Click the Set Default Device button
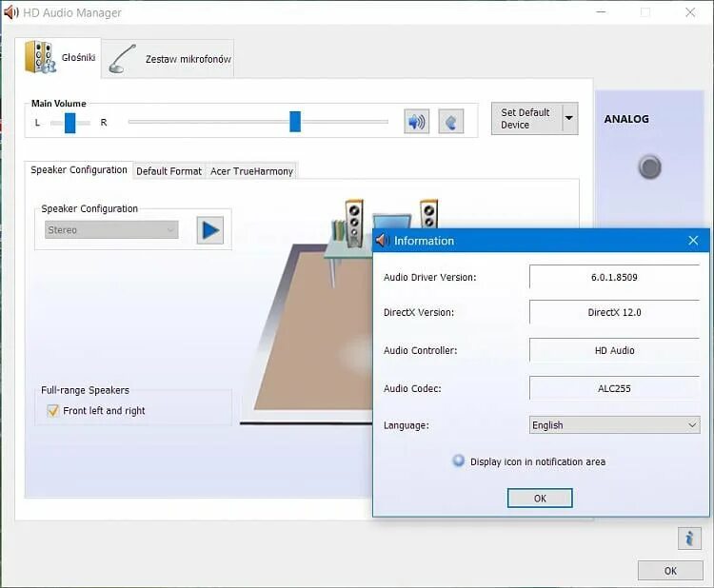714x588 pixels. click(526, 118)
